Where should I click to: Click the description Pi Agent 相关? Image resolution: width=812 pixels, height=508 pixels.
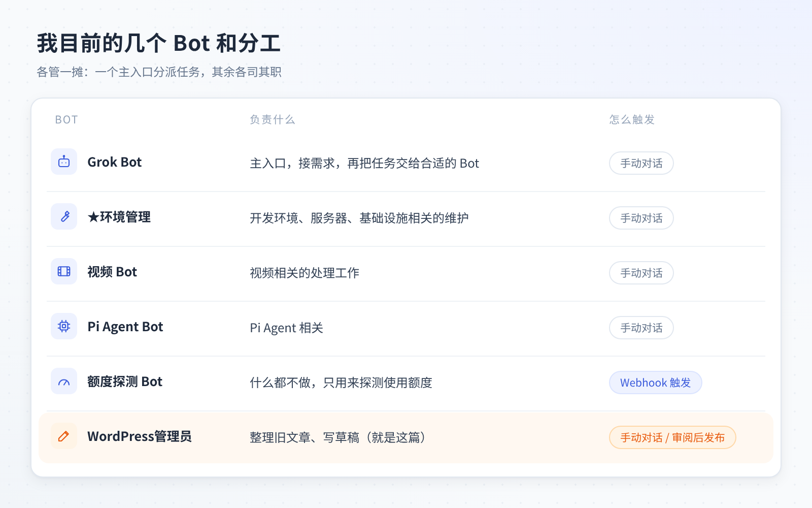click(x=287, y=328)
